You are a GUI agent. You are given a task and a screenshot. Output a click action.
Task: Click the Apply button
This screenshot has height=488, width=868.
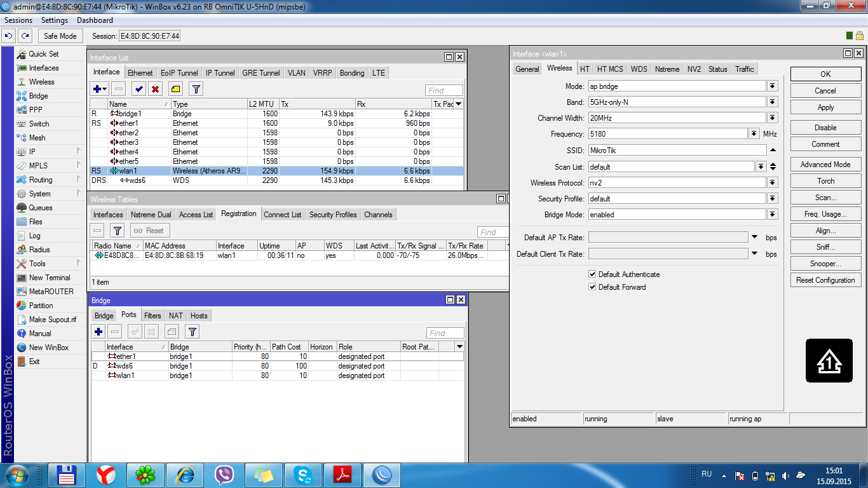(825, 107)
